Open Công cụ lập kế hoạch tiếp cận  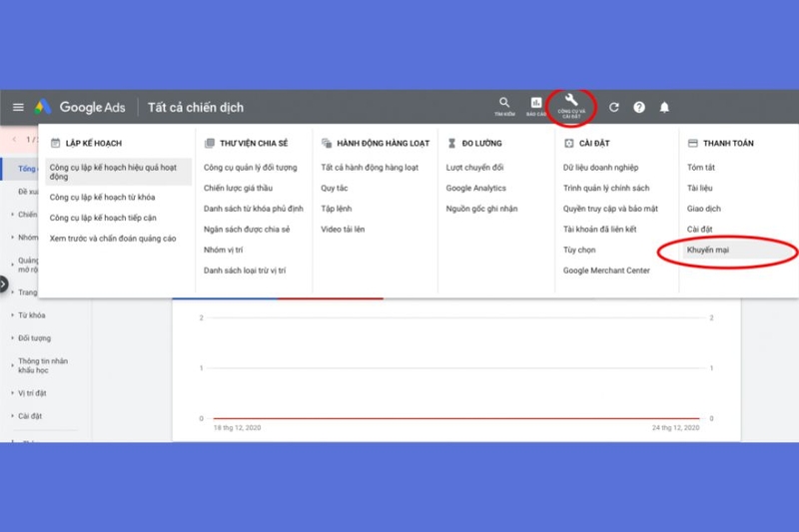point(103,218)
